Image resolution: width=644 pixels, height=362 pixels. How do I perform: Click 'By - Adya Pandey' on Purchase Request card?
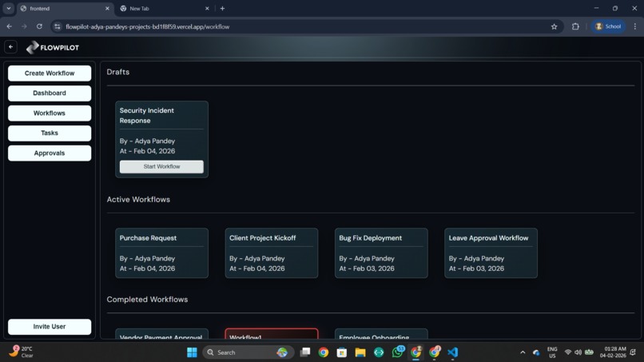click(147, 258)
